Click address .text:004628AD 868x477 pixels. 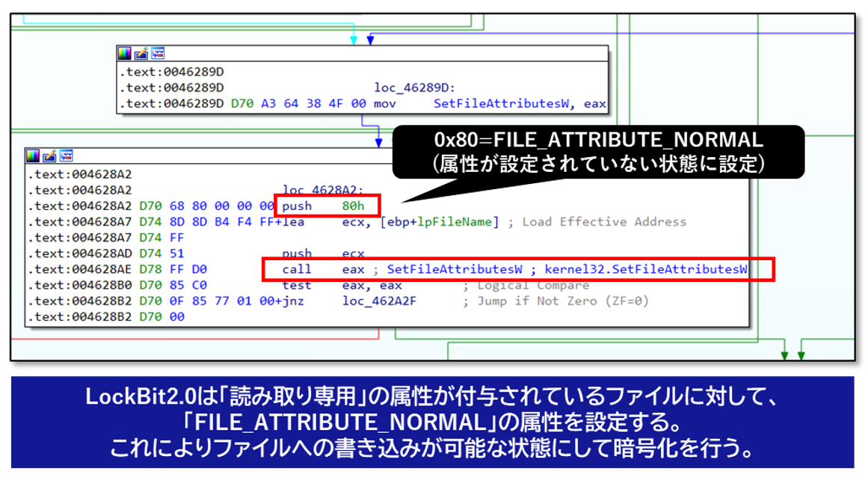pyautogui.click(x=80, y=253)
